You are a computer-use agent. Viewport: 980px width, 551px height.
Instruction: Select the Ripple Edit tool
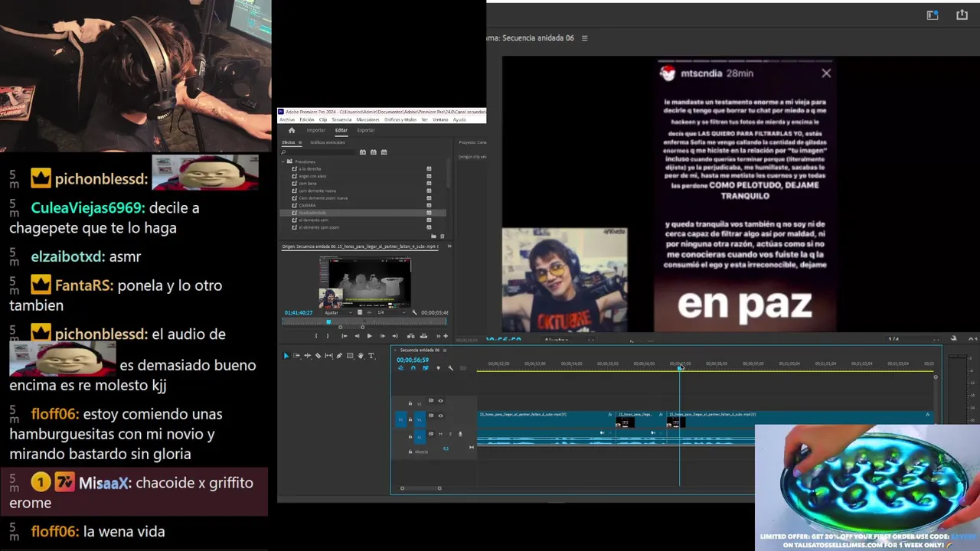pos(307,356)
